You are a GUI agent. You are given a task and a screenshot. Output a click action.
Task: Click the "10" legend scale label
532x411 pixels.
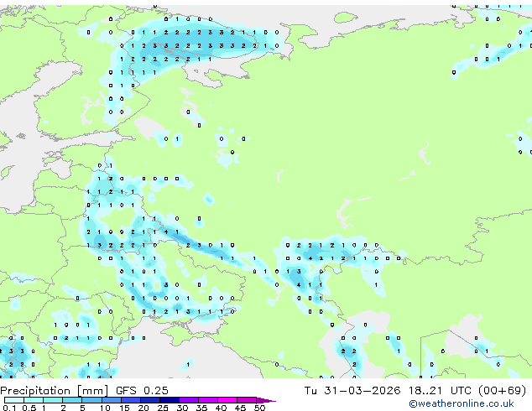tap(105, 408)
